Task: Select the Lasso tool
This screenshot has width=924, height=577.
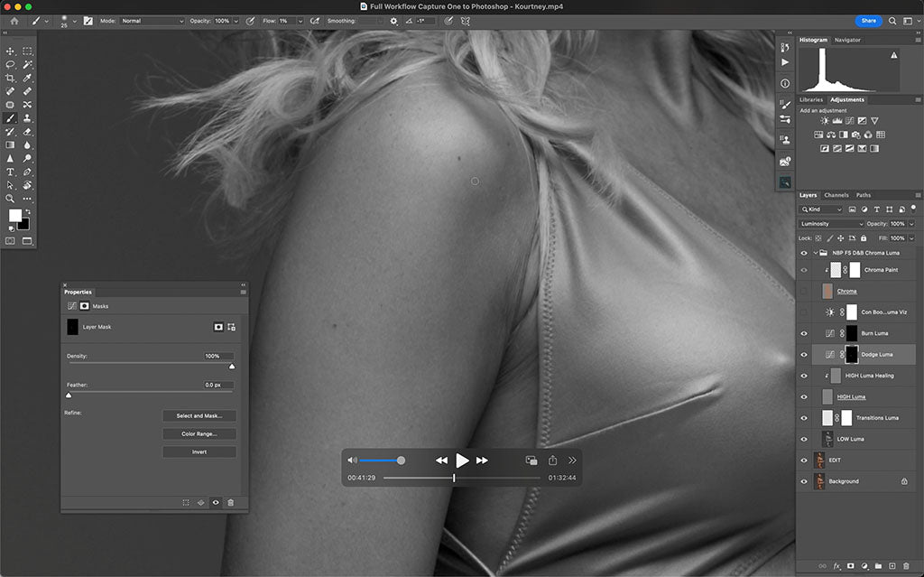Action: click(11, 64)
